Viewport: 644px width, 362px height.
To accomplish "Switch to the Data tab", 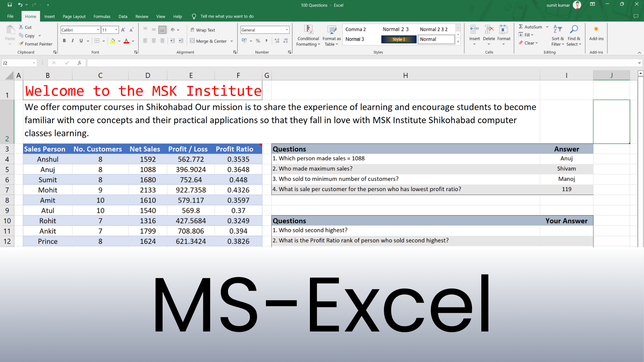I will coord(123,16).
